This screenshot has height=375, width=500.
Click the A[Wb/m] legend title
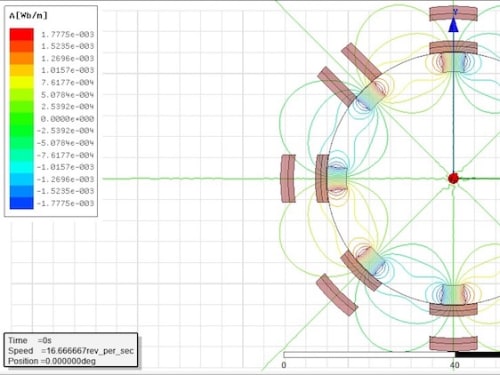pos(28,15)
